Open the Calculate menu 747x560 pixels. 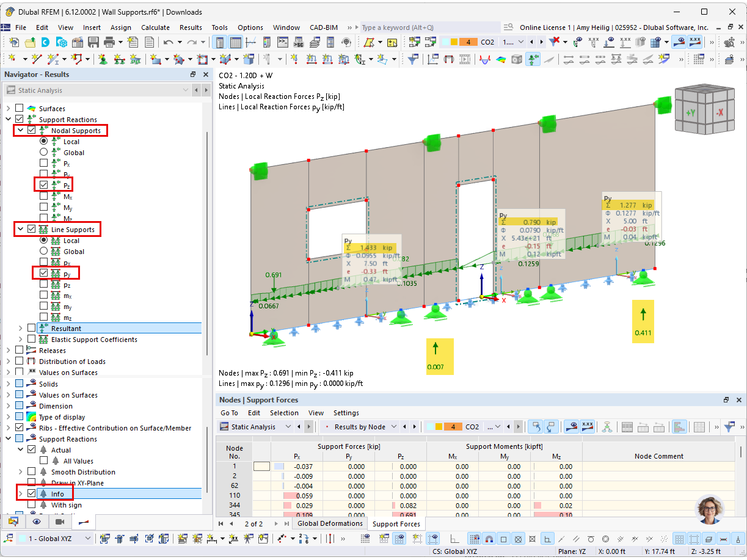coord(156,27)
